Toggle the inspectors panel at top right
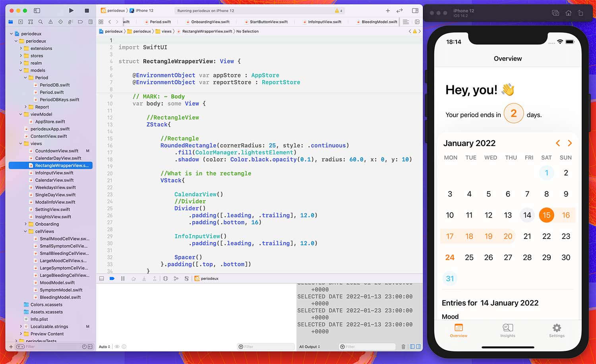This screenshot has width=596, height=364. coord(415,10)
